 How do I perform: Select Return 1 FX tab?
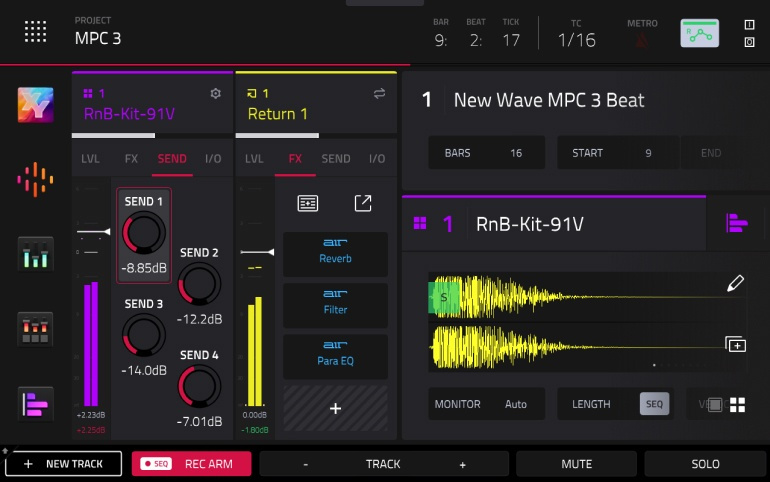point(295,159)
